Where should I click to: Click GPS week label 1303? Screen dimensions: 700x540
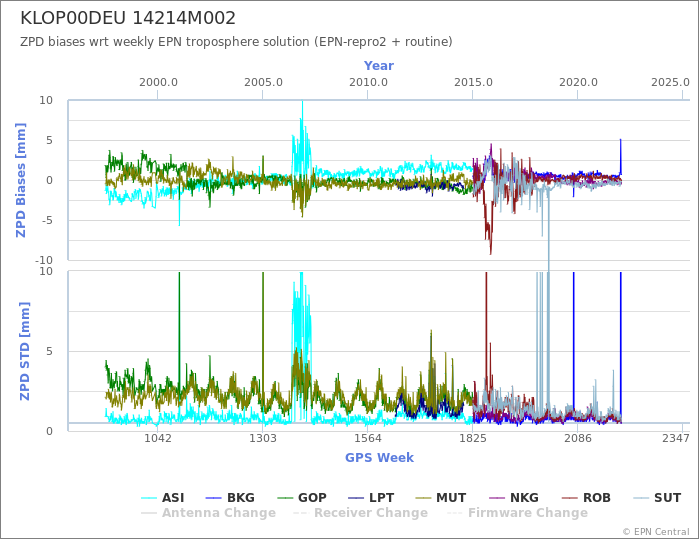(262, 438)
